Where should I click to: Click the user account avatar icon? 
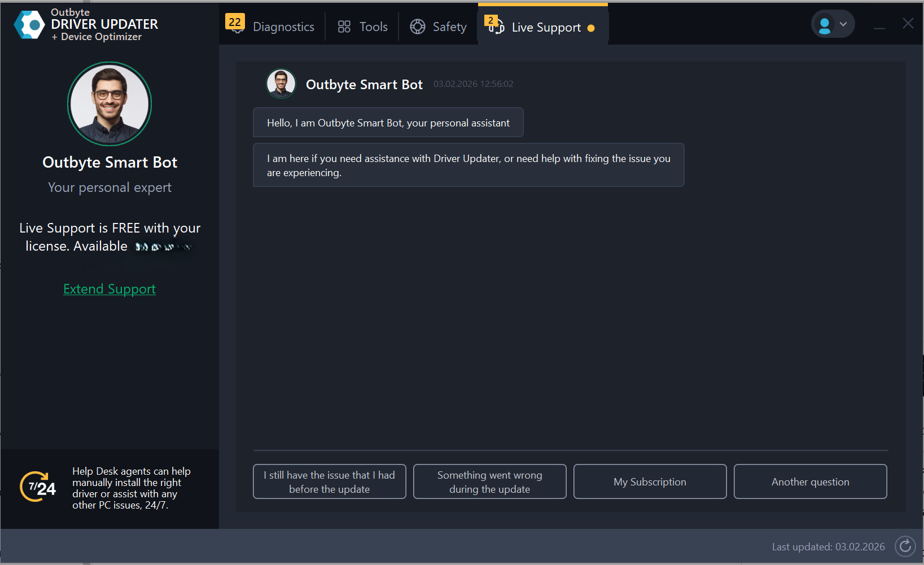pos(825,25)
